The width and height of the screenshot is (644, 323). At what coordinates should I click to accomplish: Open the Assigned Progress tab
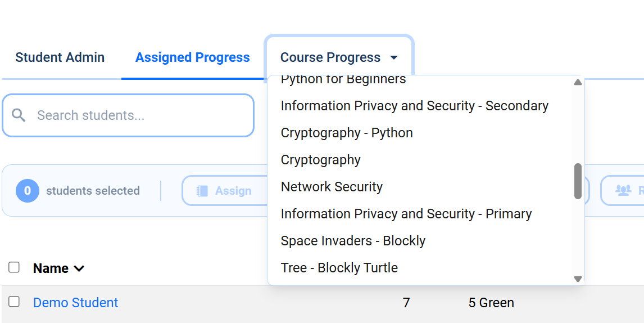point(192,57)
